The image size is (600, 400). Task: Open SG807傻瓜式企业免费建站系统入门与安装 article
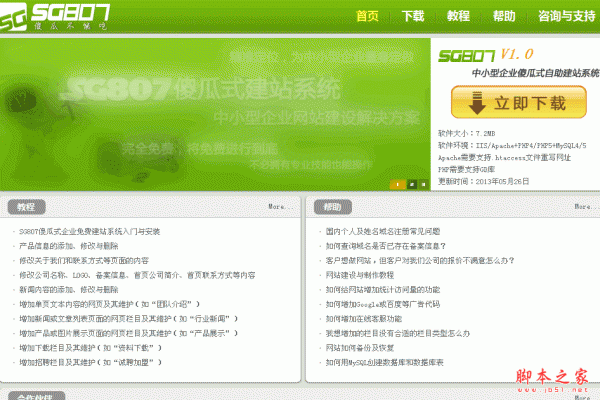[90, 232]
